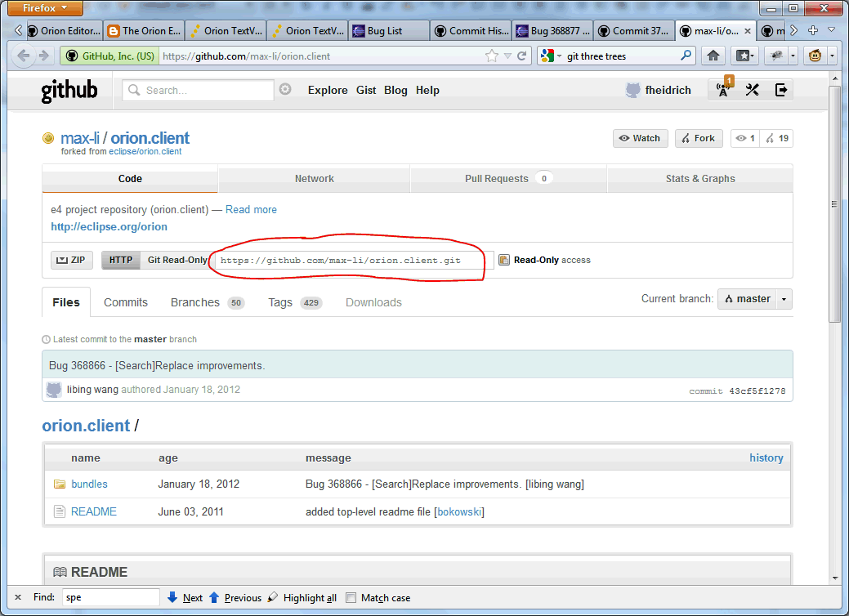Toggle the Match case checkbox

tap(351, 598)
